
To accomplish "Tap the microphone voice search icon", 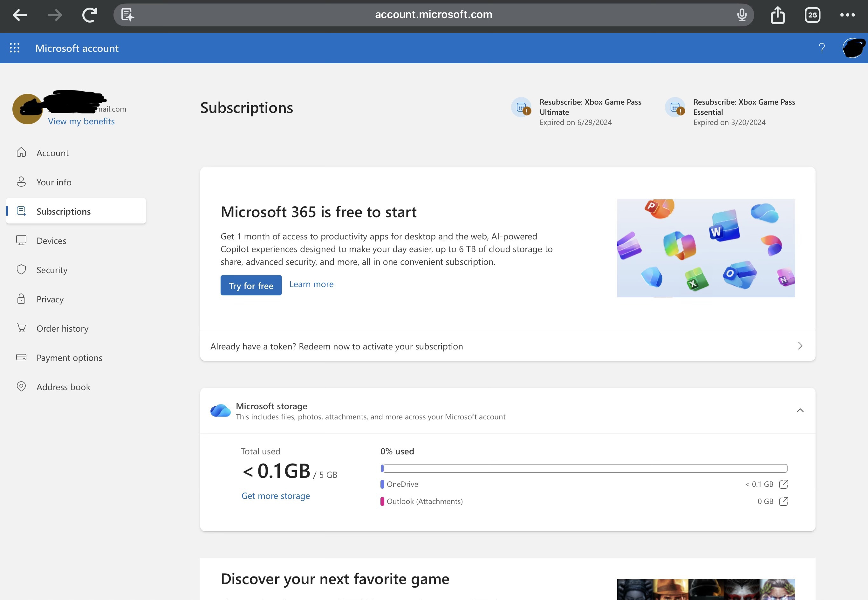I will (x=742, y=15).
